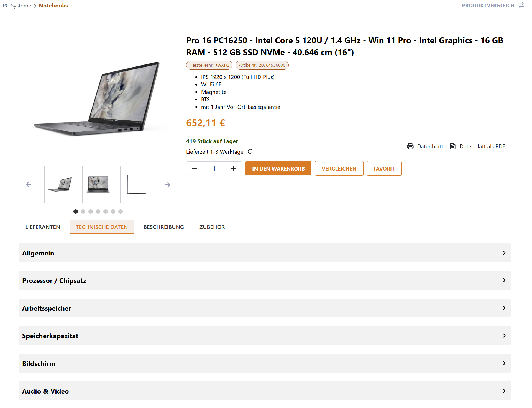
Task: Click the delivery time info icon
Action: tap(250, 151)
